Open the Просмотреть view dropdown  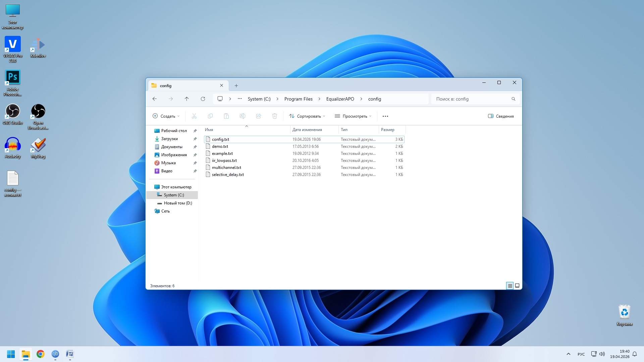[x=353, y=116]
